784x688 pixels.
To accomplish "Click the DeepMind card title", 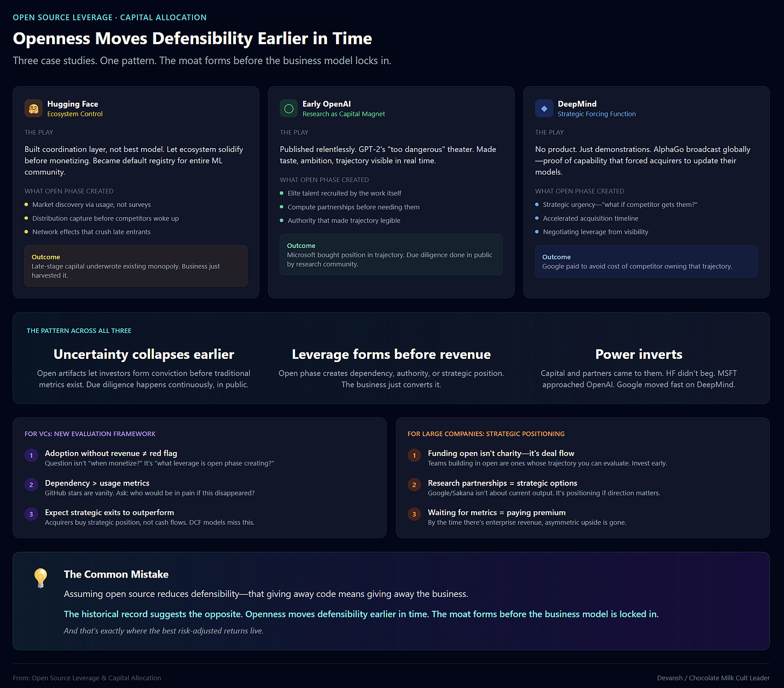I will pyautogui.click(x=577, y=104).
